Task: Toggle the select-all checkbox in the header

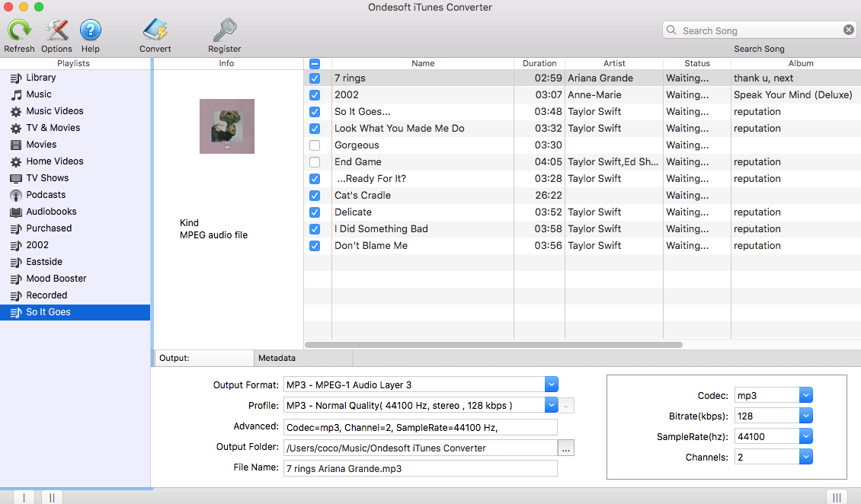Action: (x=315, y=64)
